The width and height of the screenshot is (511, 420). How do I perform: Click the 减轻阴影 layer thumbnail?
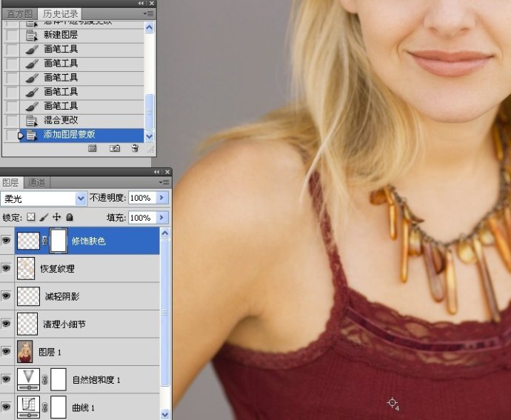click(x=28, y=296)
